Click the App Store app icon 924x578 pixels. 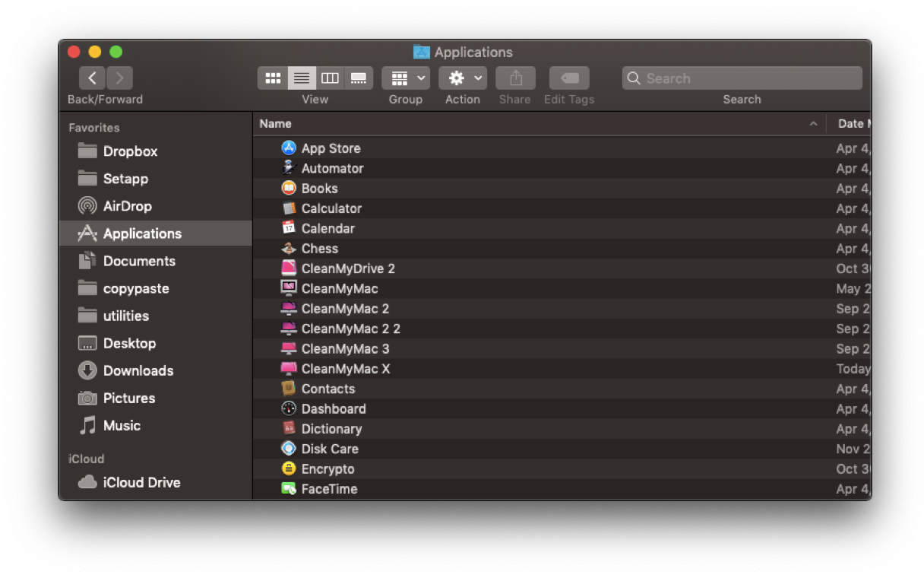(x=289, y=148)
